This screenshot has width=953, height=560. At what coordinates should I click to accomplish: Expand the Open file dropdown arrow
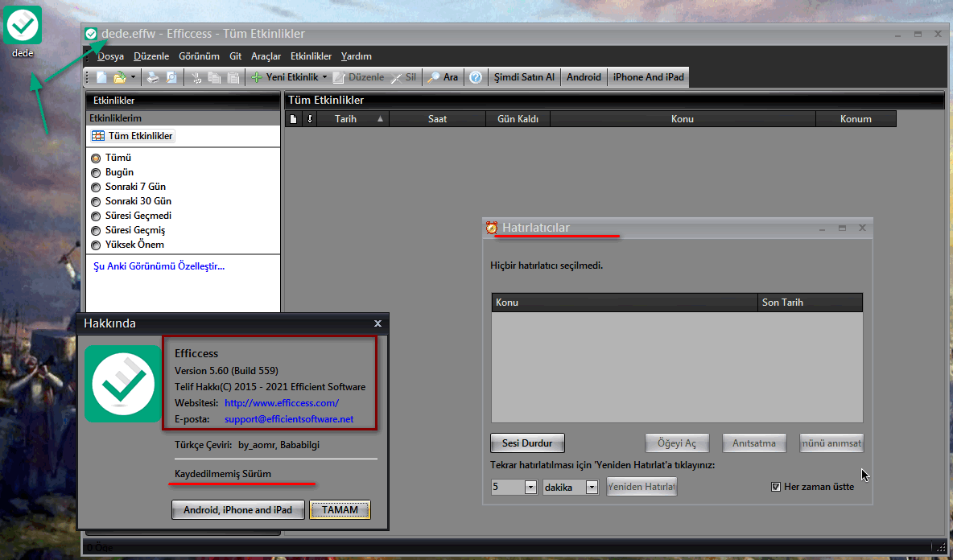[x=133, y=77]
